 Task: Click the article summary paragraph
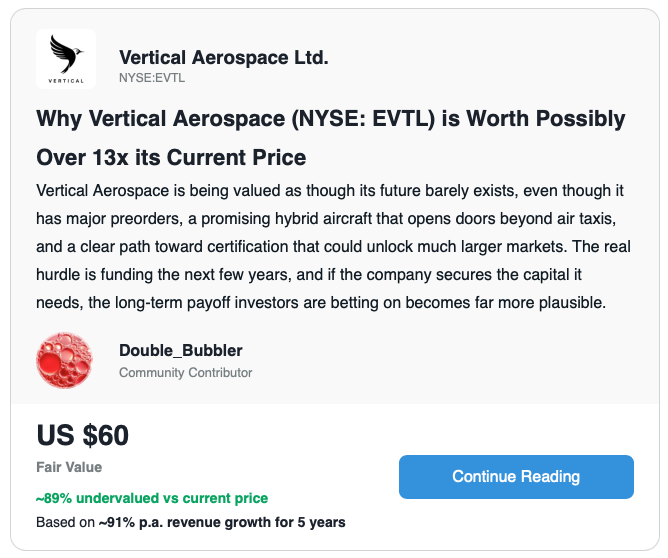[x=330, y=247]
